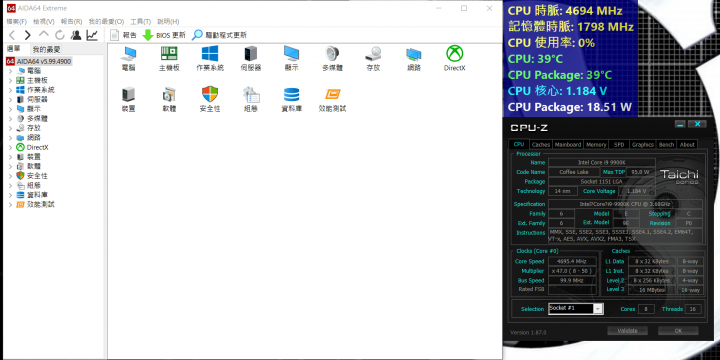Select AIDA64 v5.99.4900 root tree item
Screen dimensions: 720x360
tap(39, 61)
